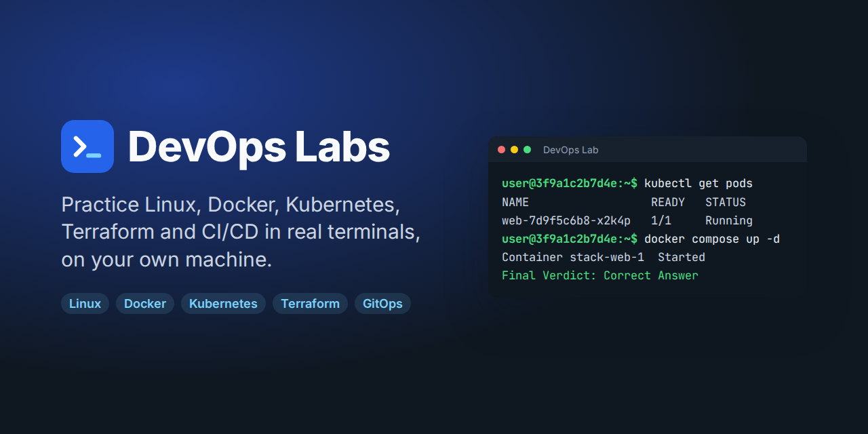
Task: Click 'Container stack-web-1 Started' output line
Action: point(604,257)
